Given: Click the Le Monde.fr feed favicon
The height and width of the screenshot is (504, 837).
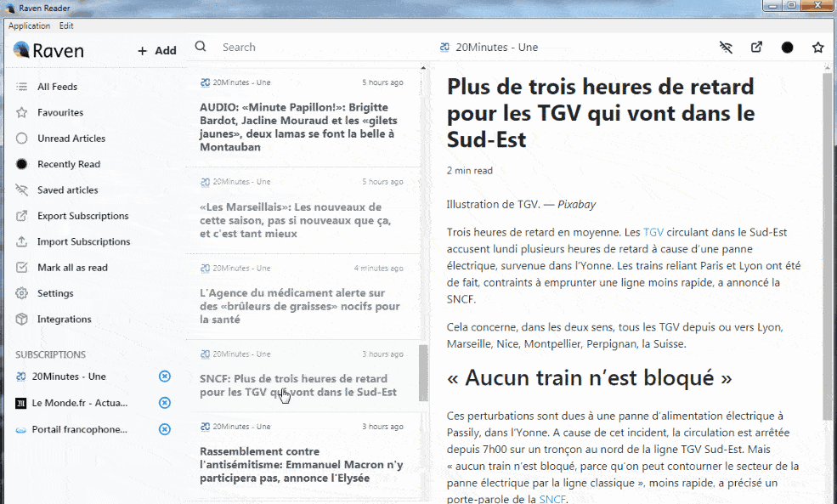Looking at the screenshot, I should pyautogui.click(x=20, y=403).
